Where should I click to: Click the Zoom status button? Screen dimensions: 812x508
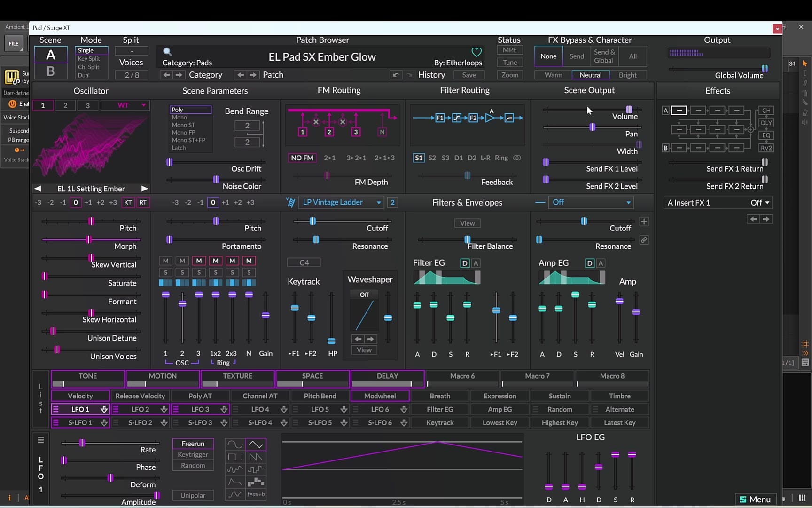(x=510, y=75)
